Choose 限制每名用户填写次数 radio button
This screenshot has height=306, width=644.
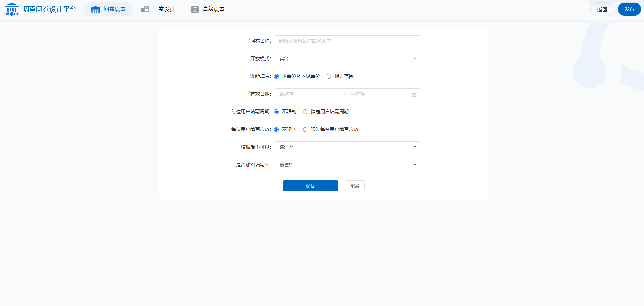(305, 130)
